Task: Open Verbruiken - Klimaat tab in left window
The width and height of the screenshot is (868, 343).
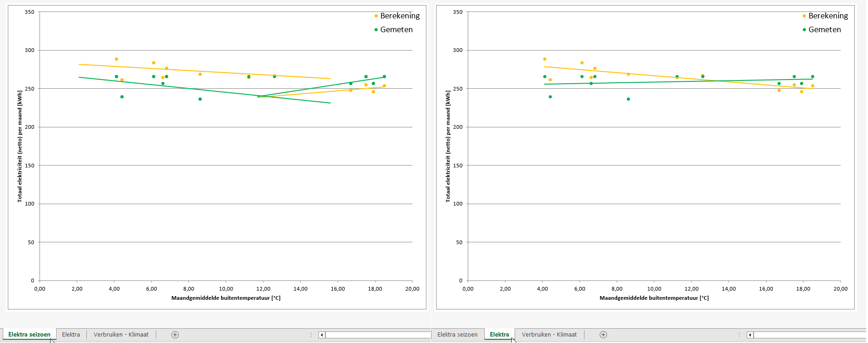Action: point(121,335)
